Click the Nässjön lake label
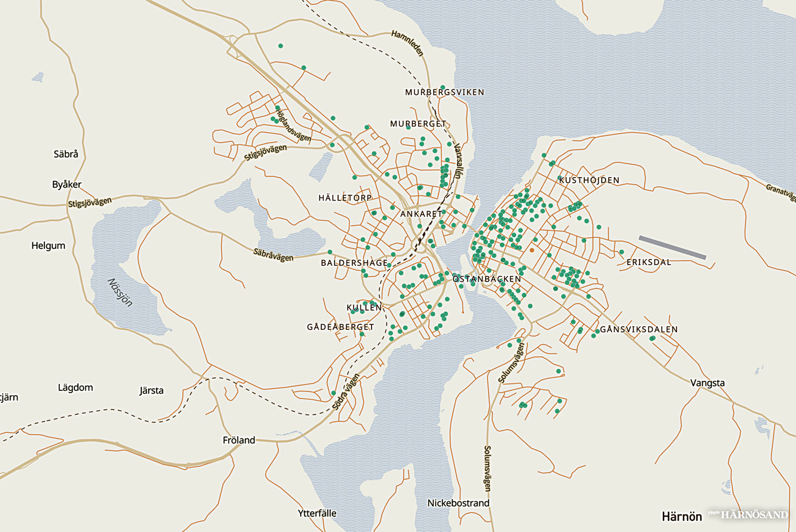796x532 pixels. click(120, 292)
